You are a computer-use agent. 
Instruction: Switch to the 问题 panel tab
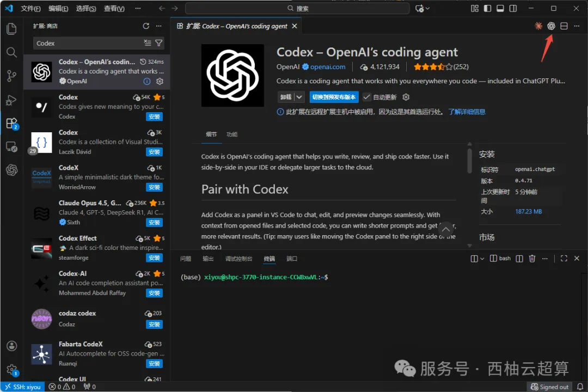pyautogui.click(x=186, y=259)
